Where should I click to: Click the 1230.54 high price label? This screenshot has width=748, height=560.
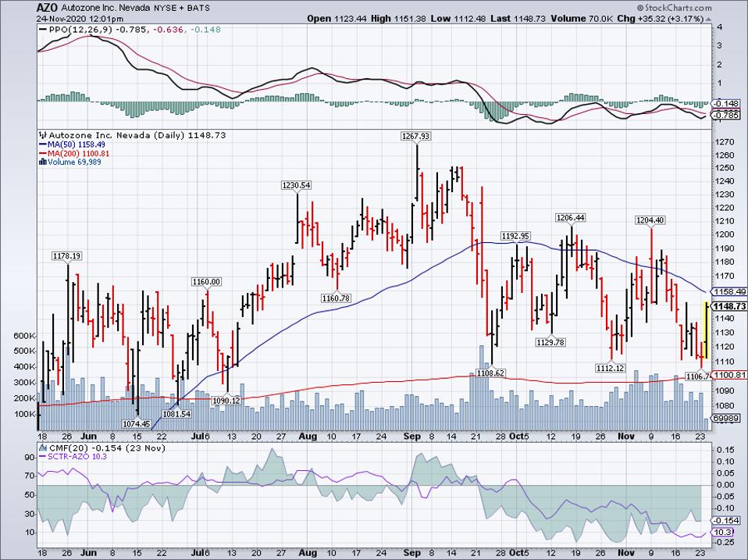(x=296, y=185)
